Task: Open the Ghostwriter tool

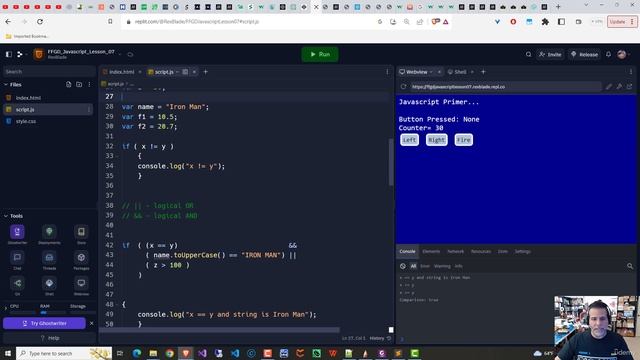Action: 17,234
